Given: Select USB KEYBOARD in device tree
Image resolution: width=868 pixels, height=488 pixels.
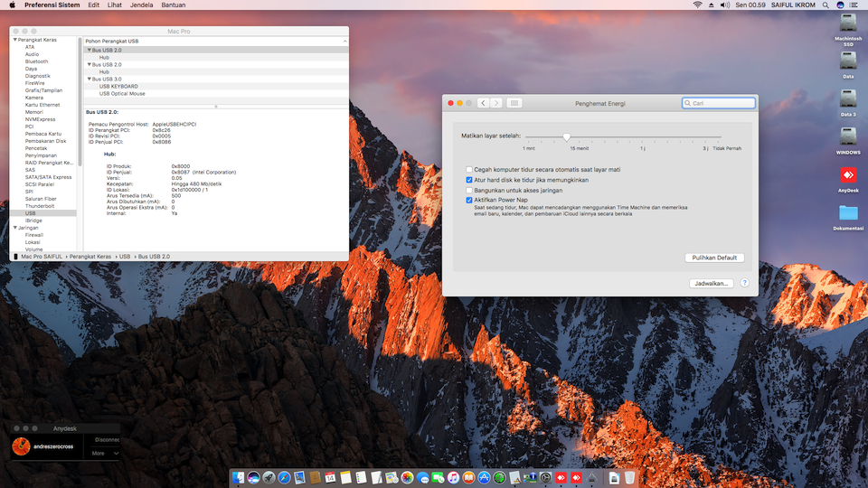Looking at the screenshot, I should tap(118, 87).
